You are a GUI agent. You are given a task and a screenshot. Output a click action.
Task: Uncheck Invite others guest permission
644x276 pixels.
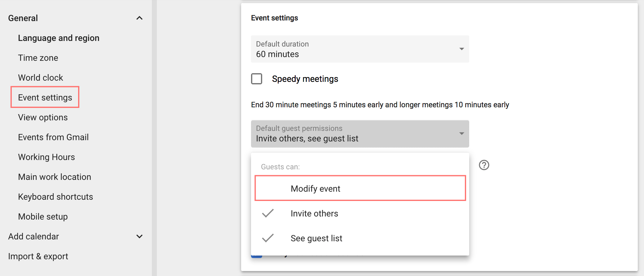[314, 213]
